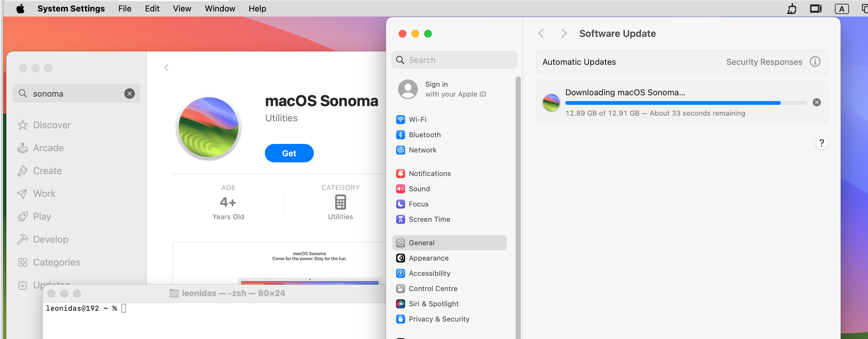Click Get for macOS Sonoma

point(289,153)
